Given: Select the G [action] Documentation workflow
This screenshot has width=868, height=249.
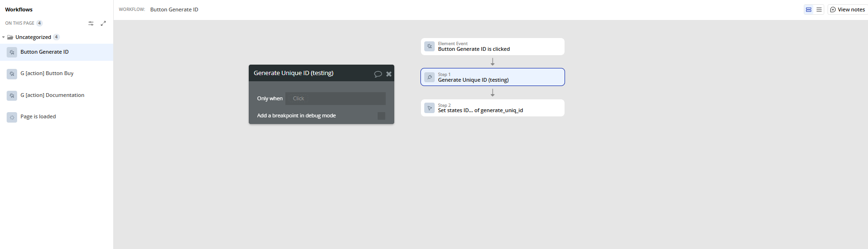Looking at the screenshot, I should coord(52,96).
